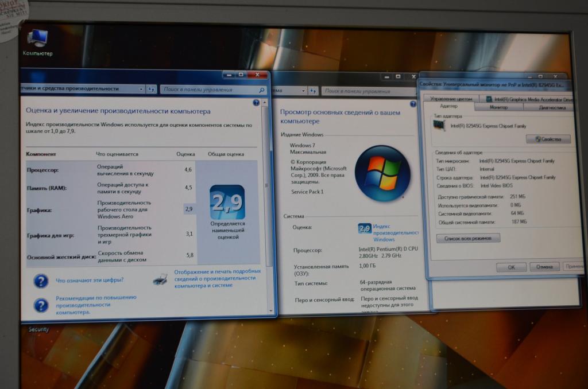Open address dropdown in performance window

coord(141,89)
